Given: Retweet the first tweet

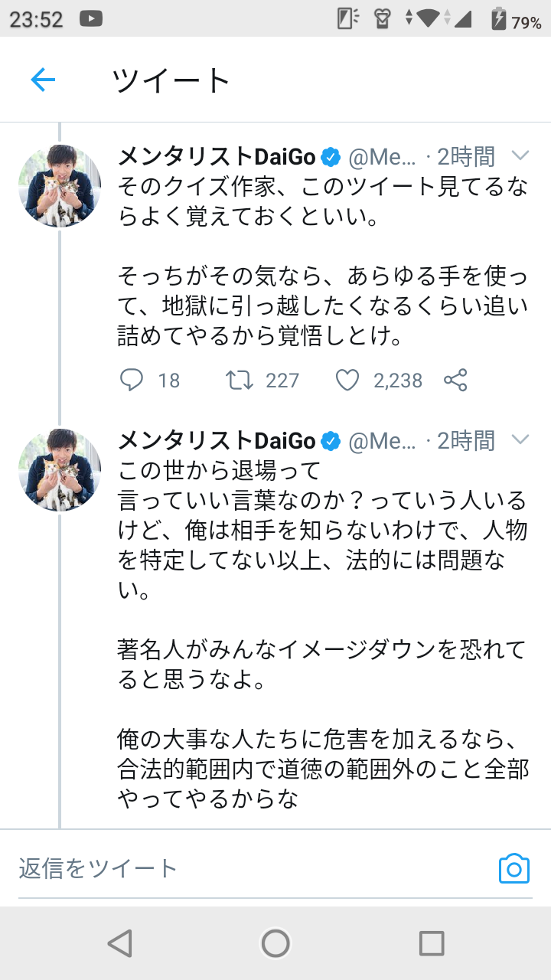Looking at the screenshot, I should click(x=240, y=380).
